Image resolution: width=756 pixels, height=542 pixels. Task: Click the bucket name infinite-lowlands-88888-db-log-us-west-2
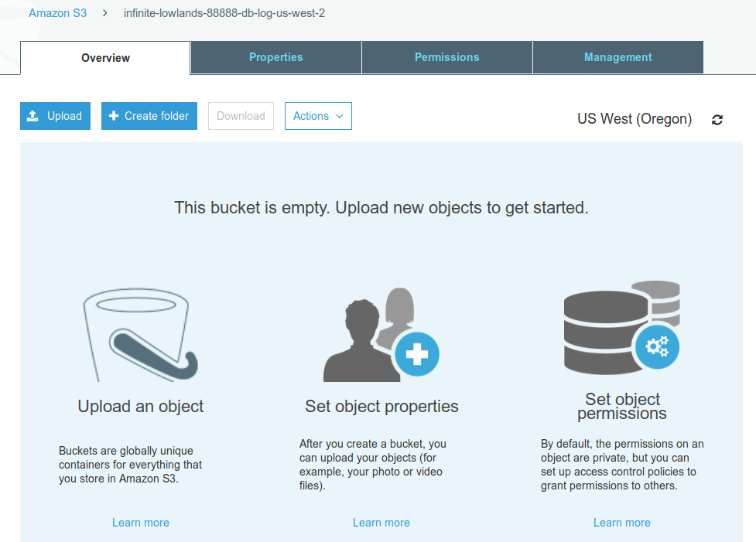tap(224, 13)
